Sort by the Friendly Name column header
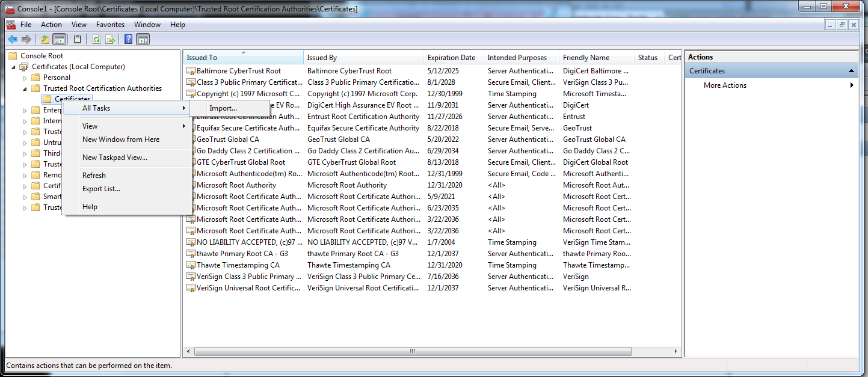Image resolution: width=868 pixels, height=377 pixels. point(597,58)
